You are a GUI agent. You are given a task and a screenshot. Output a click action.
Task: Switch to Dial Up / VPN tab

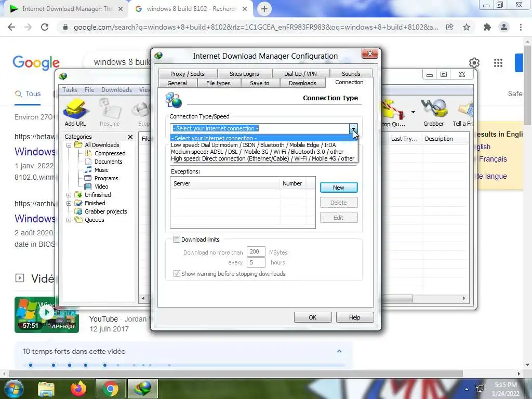300,74
